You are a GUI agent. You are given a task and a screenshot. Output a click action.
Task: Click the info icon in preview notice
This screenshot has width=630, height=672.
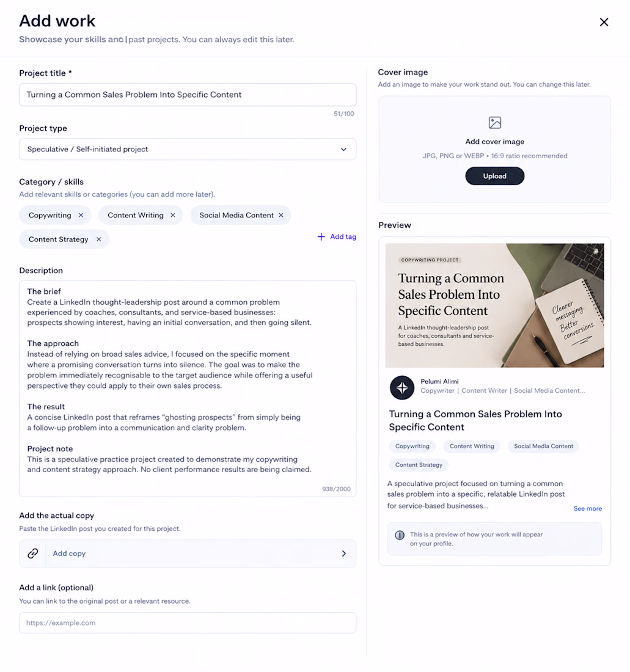click(400, 535)
